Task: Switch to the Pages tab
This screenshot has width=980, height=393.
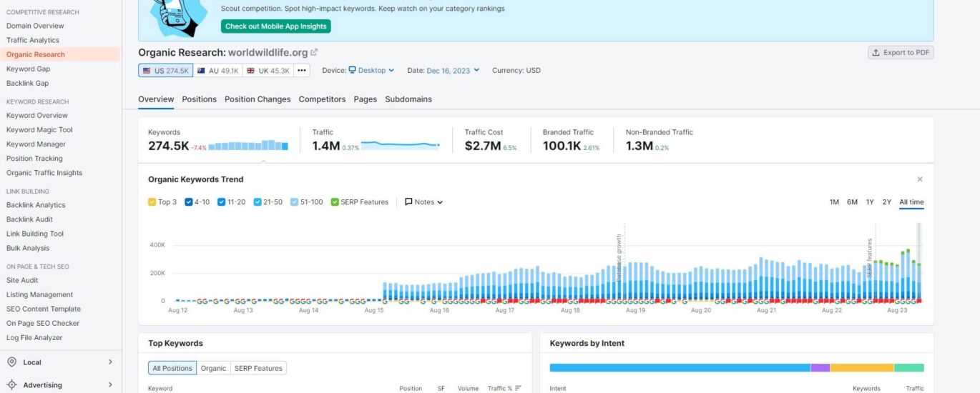Action: (x=365, y=99)
